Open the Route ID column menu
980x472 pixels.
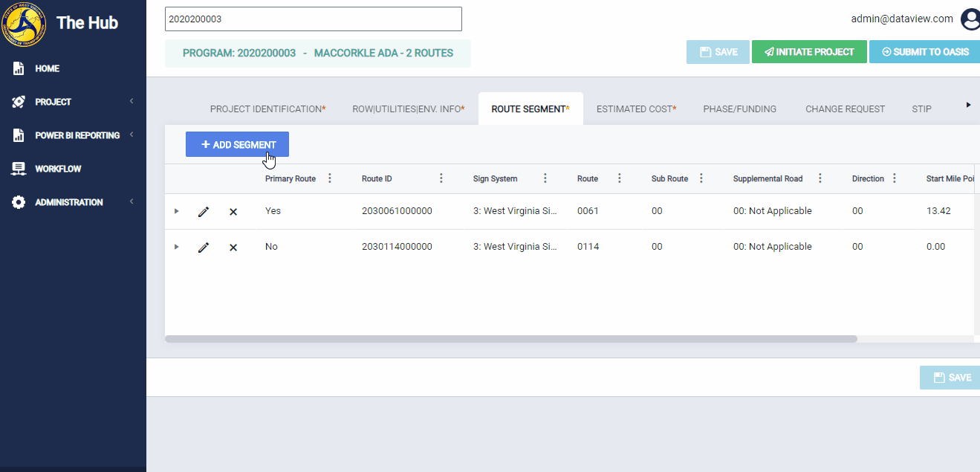pyautogui.click(x=441, y=178)
